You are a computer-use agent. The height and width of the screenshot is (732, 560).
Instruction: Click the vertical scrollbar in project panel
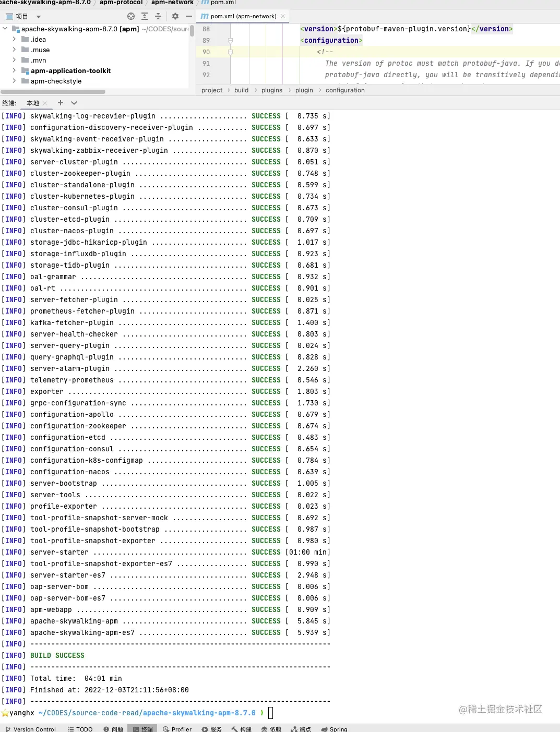click(192, 31)
